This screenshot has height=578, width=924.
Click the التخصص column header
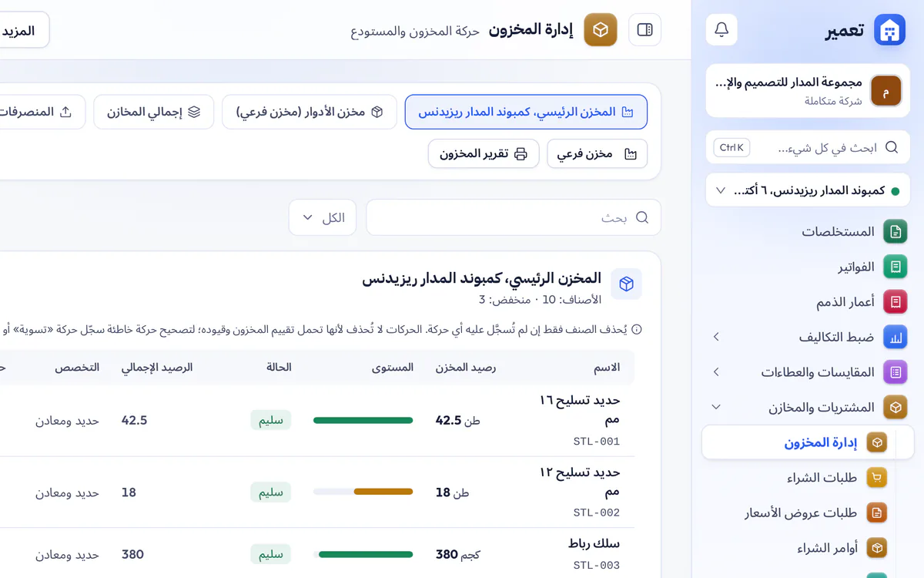(x=77, y=368)
